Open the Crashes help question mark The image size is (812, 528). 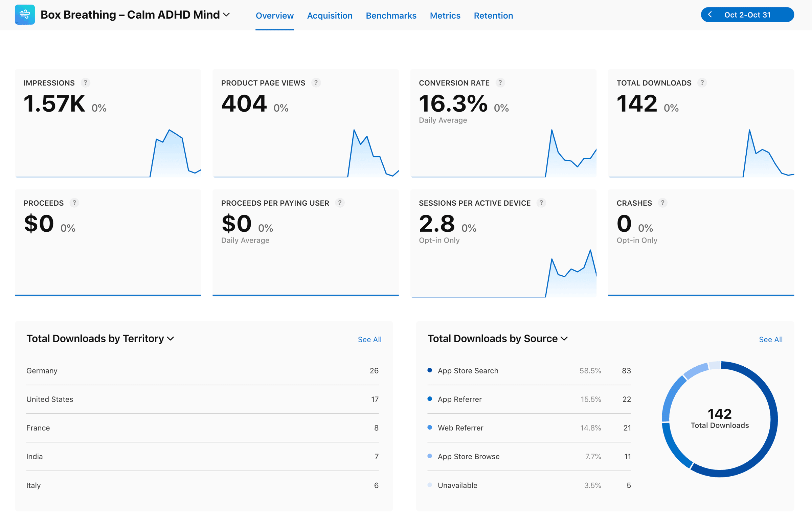tap(662, 203)
